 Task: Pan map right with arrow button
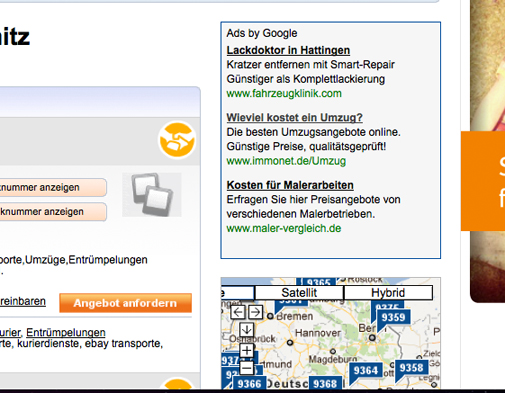tap(255, 312)
